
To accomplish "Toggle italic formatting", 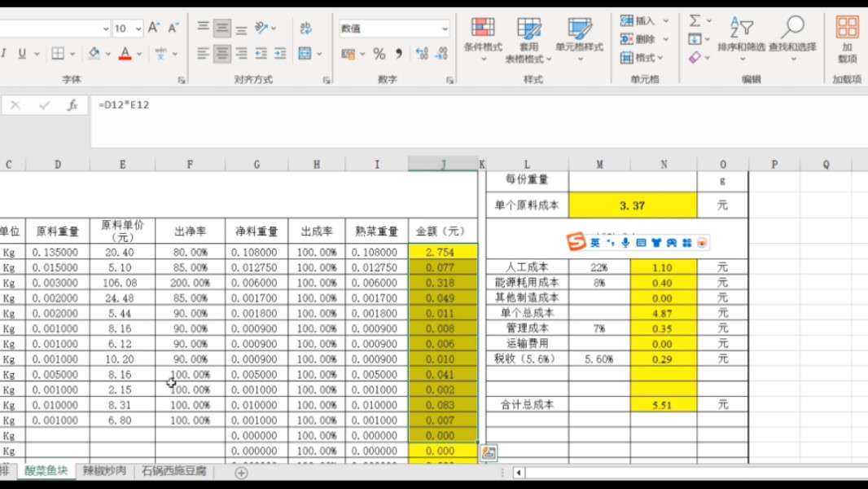I will point(4,53).
